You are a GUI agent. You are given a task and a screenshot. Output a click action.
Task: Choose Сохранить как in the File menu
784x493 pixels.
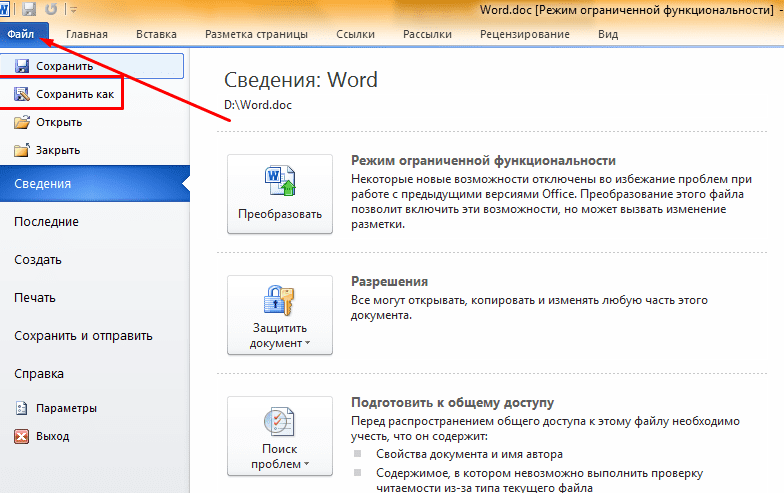pos(75,94)
